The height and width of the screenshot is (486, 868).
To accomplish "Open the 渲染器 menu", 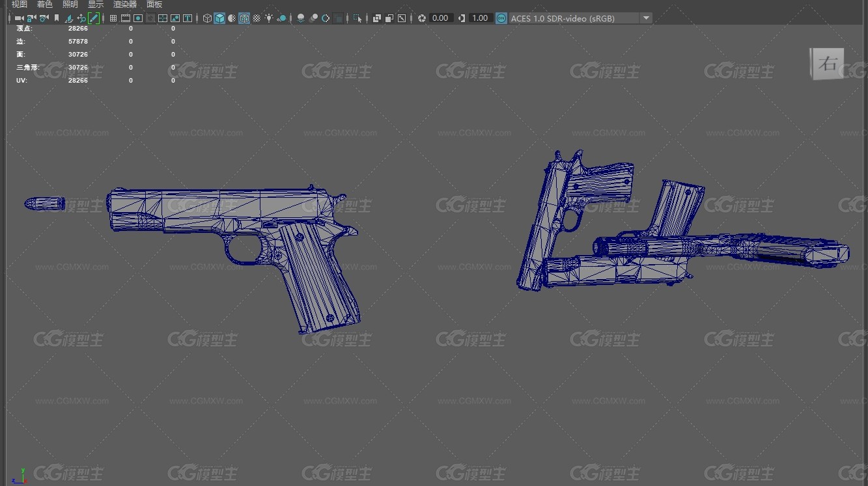I will (125, 5).
